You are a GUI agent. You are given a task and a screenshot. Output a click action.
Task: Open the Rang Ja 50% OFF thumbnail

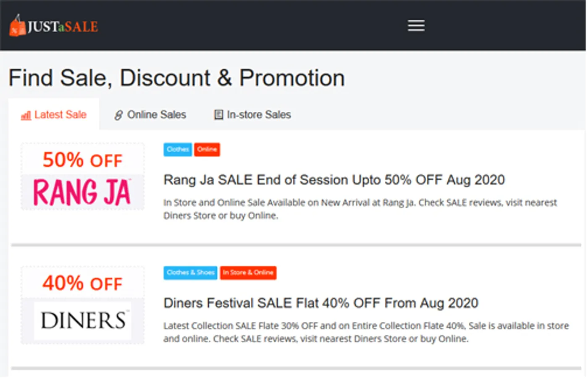tap(83, 176)
